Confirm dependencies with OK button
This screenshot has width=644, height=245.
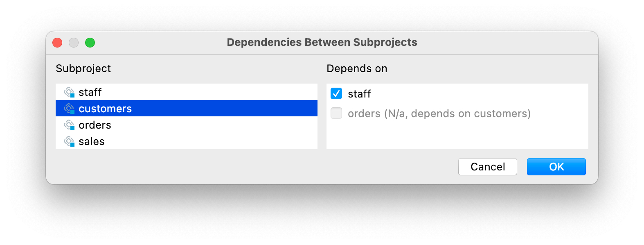click(556, 167)
